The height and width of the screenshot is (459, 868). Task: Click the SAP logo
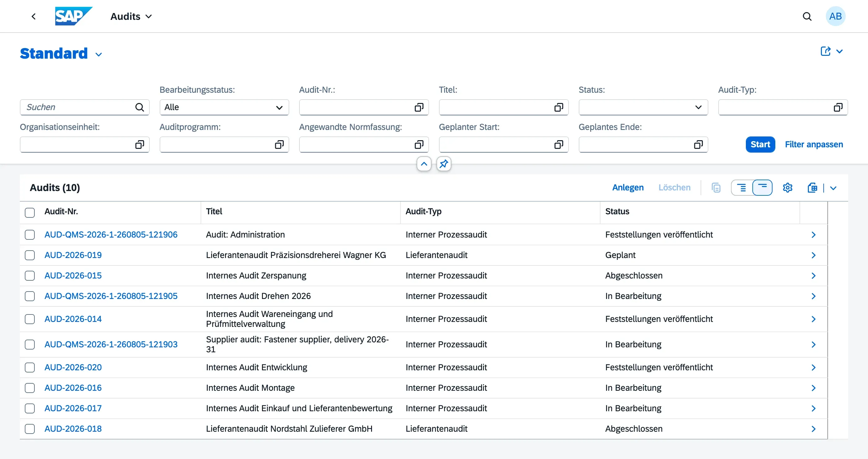tap(73, 16)
